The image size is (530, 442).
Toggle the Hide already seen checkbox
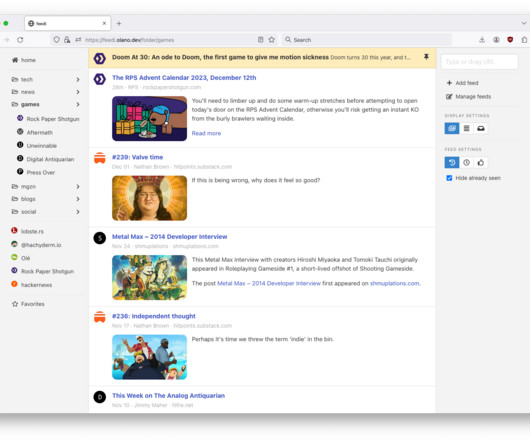pyautogui.click(x=449, y=178)
